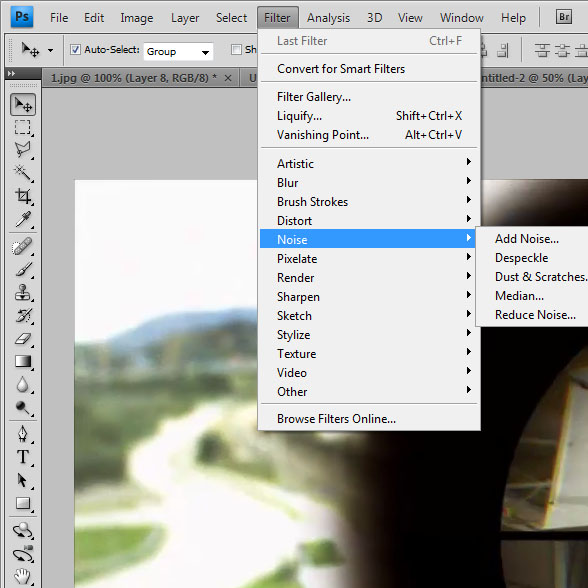Pick the Pen tool
This screenshot has width=588, height=588.
(22, 434)
